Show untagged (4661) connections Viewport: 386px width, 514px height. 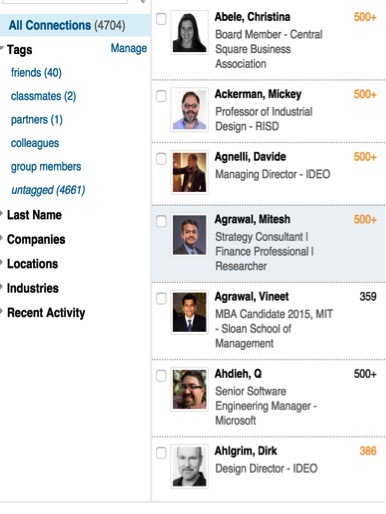pyautogui.click(x=48, y=190)
